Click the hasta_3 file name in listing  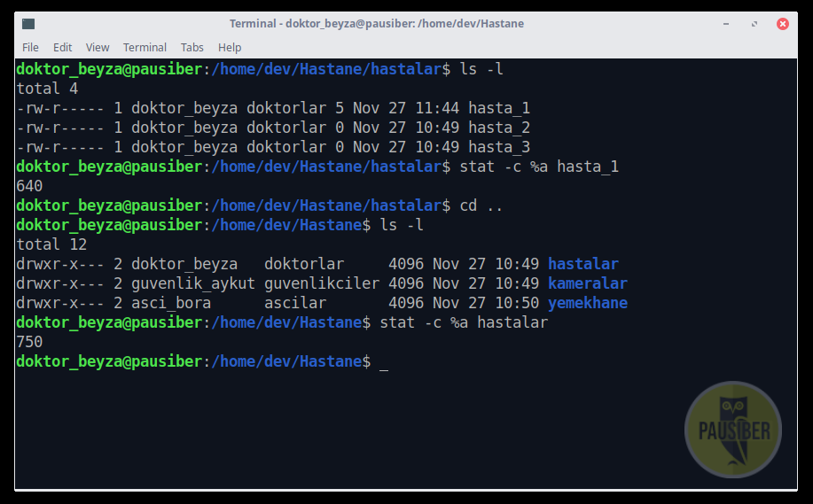(x=499, y=147)
